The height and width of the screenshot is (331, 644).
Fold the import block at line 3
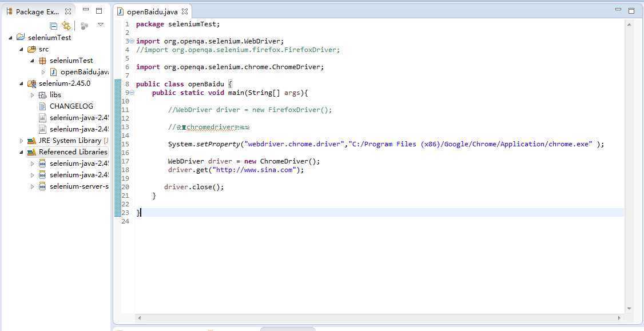pos(132,41)
